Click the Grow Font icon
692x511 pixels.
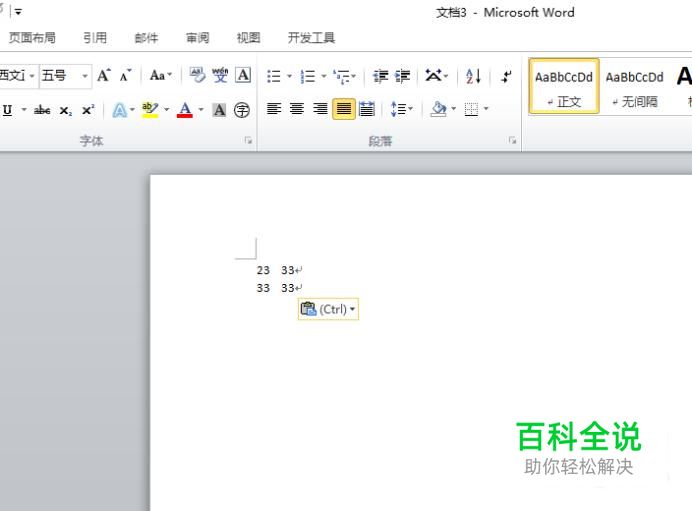click(104, 75)
